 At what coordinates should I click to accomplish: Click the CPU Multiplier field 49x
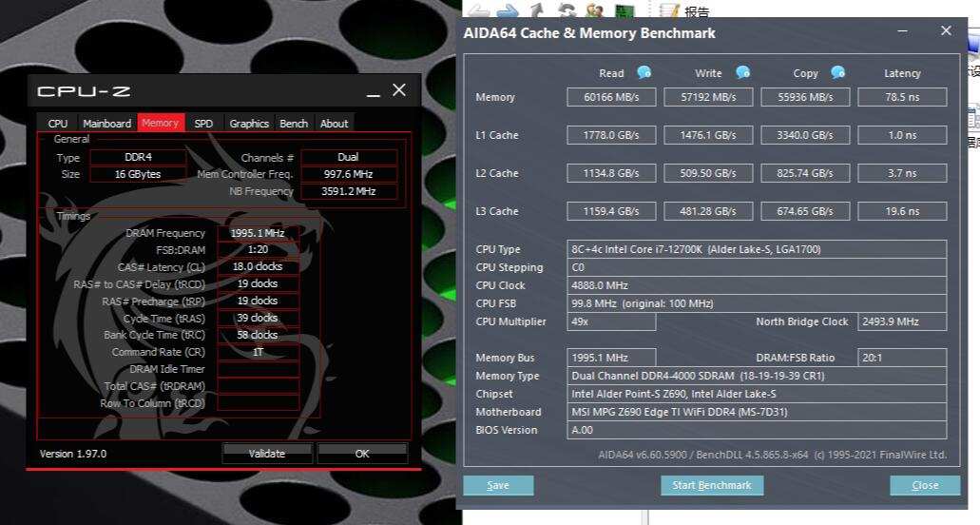[611, 321]
